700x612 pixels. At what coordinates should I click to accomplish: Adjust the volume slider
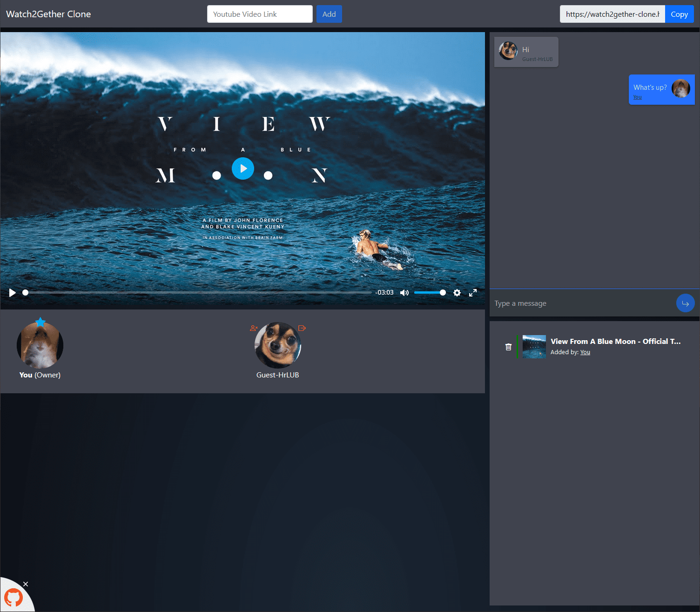coord(429,292)
